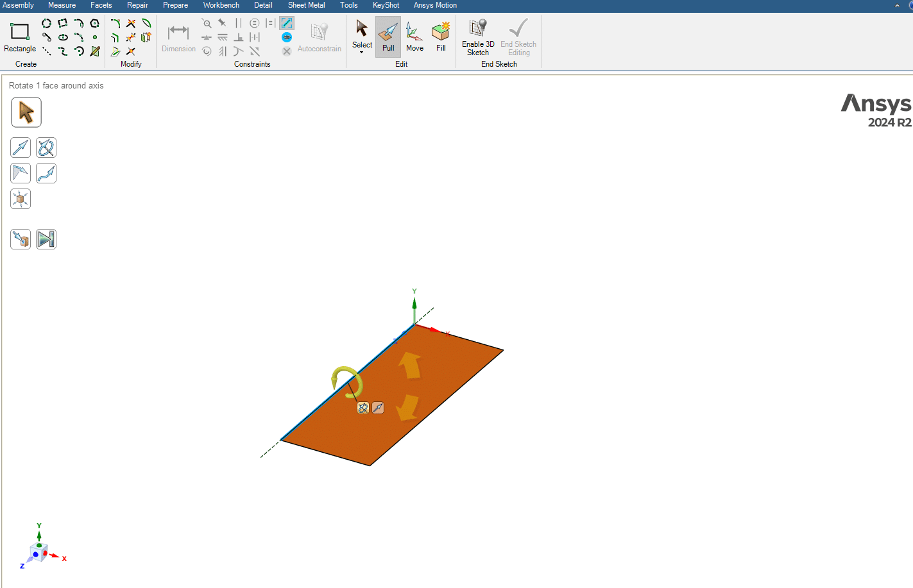Select the Scale Body tool guide
This screenshot has width=913, height=588.
point(21,199)
